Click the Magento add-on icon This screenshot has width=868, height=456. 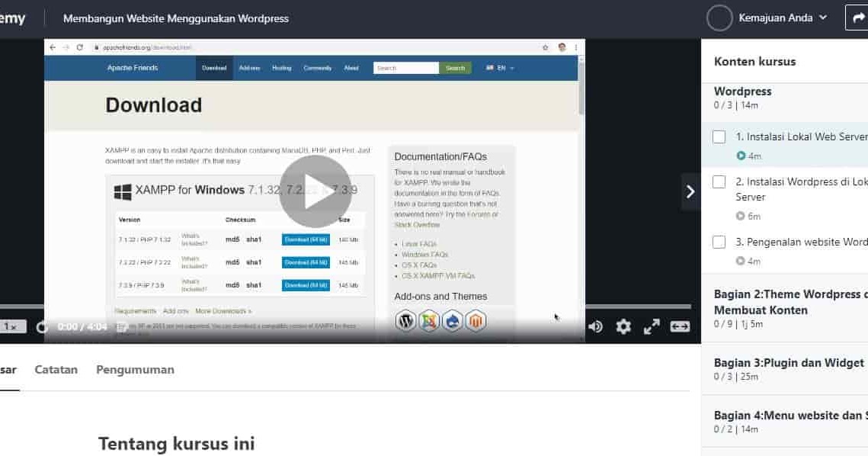(x=476, y=321)
